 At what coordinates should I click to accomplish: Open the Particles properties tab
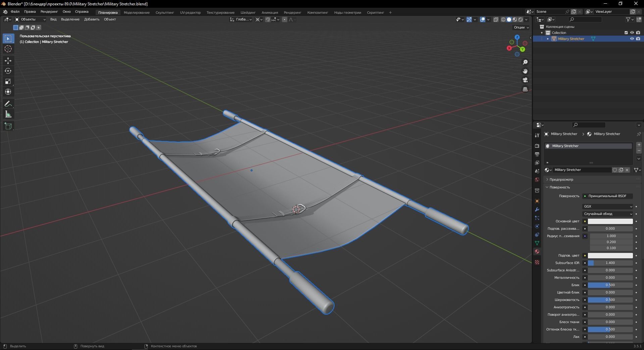point(537,218)
